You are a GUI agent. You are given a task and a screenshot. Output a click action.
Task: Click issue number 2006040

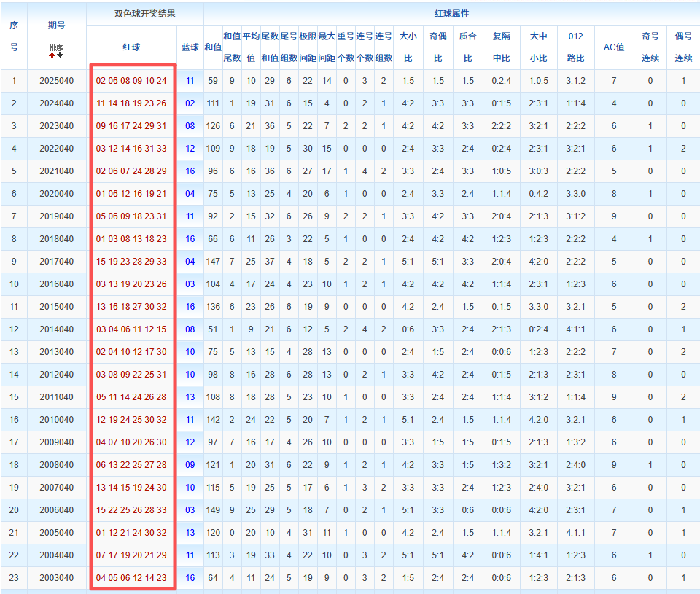[x=56, y=510]
